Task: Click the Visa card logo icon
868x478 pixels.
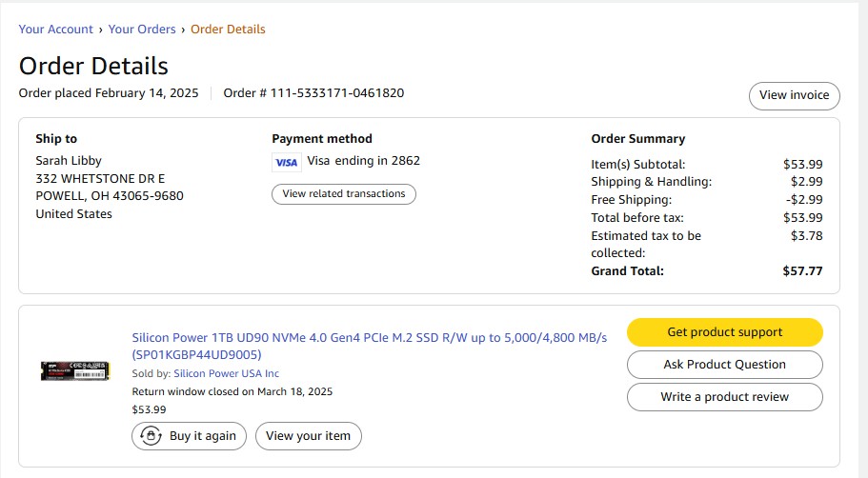Action: (x=286, y=162)
